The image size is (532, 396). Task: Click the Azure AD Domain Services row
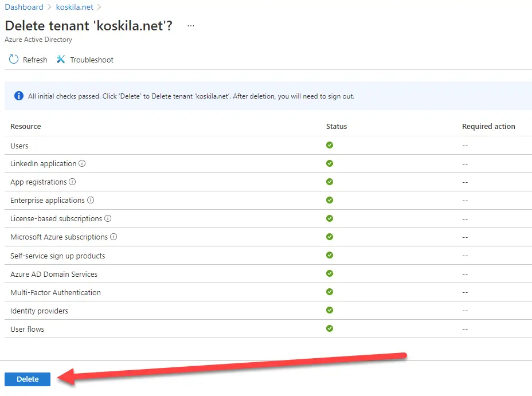pos(54,274)
